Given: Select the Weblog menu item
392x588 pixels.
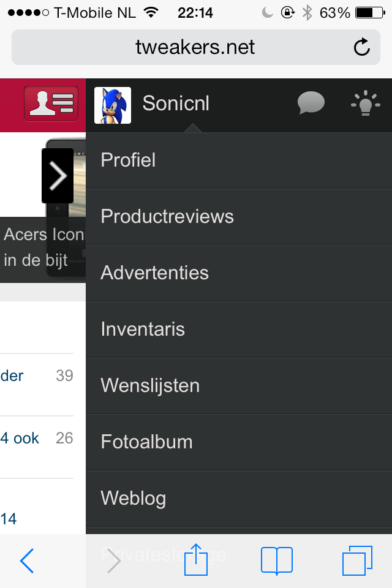Looking at the screenshot, I should pyautogui.click(x=134, y=499).
